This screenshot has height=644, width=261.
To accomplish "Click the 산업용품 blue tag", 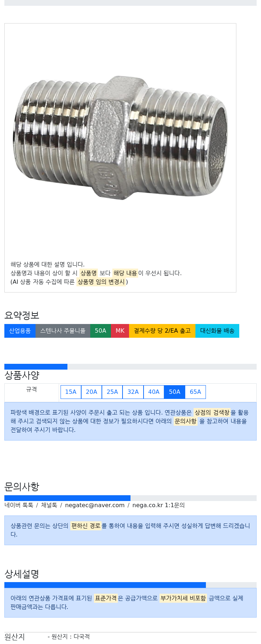I will (20, 331).
